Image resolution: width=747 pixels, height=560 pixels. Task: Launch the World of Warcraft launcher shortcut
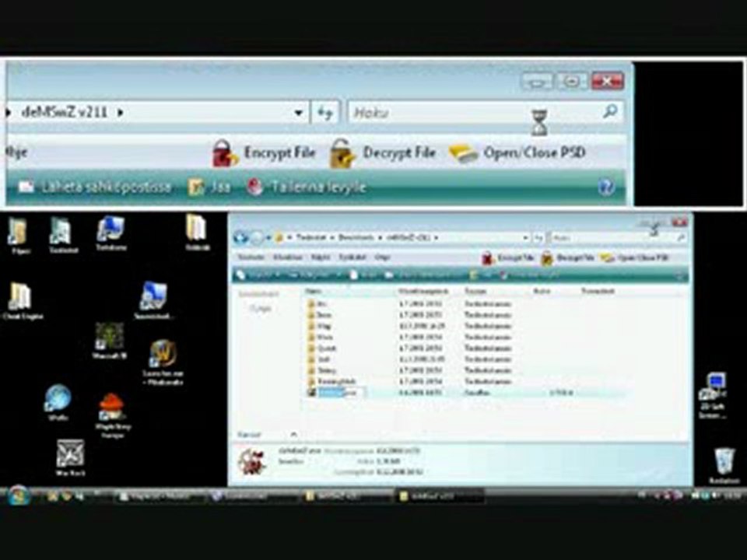[x=163, y=362]
